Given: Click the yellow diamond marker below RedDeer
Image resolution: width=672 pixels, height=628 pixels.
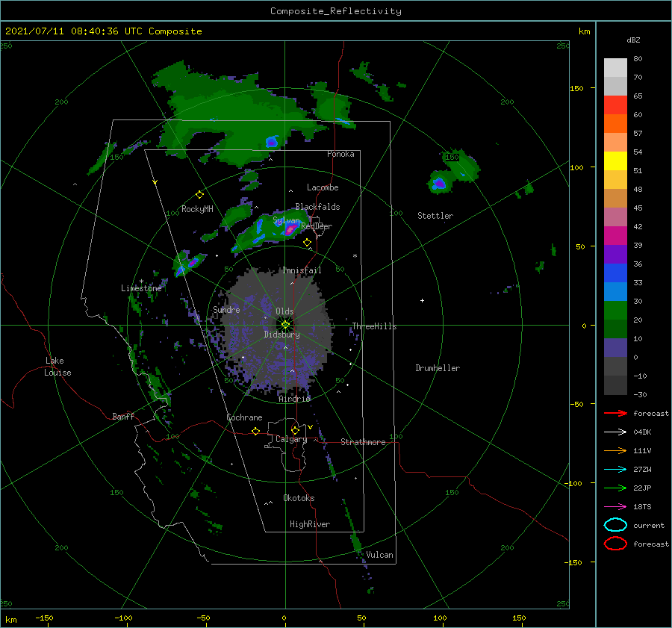Looking at the screenshot, I should 308,243.
